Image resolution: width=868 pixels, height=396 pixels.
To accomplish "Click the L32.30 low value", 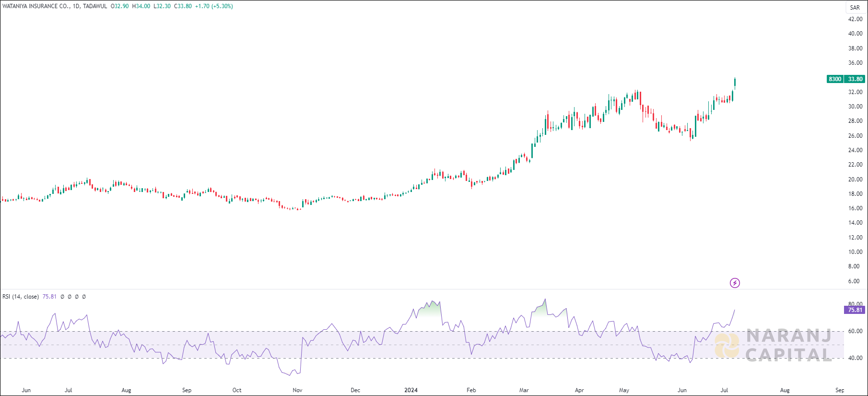I will click(162, 6).
